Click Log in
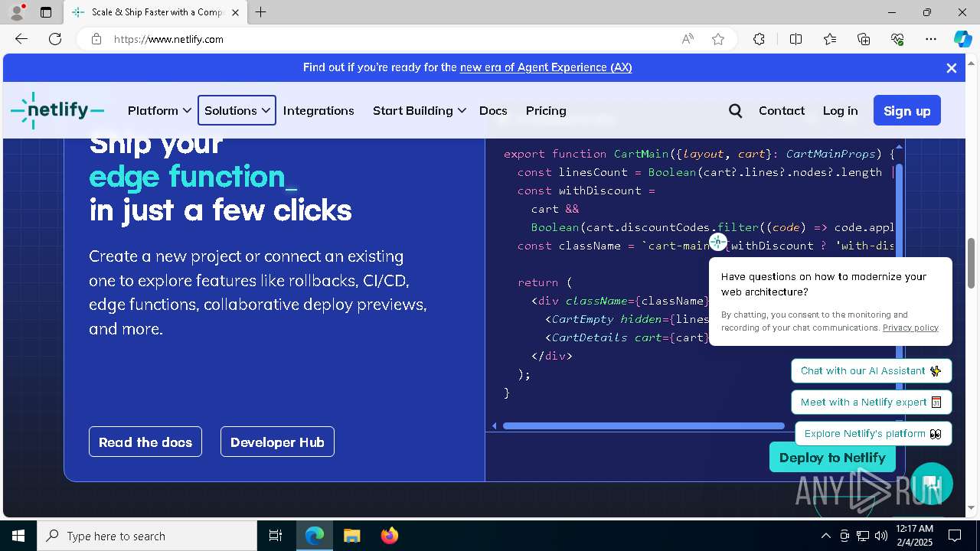The image size is (980, 551). point(840,111)
